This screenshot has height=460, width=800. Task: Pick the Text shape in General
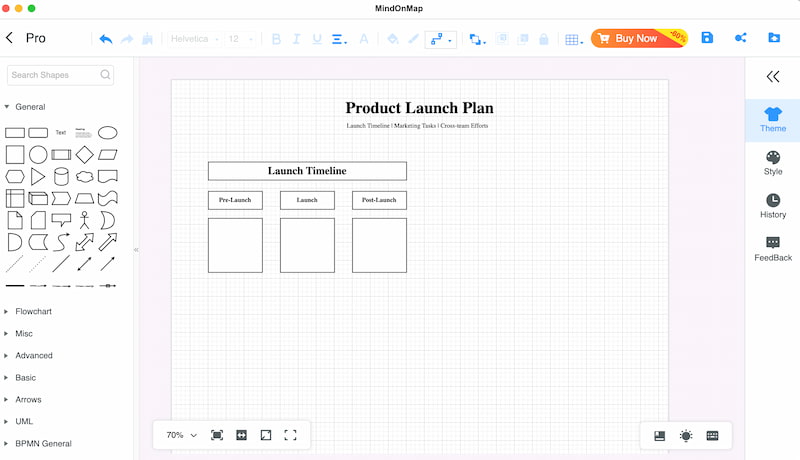pyautogui.click(x=61, y=133)
